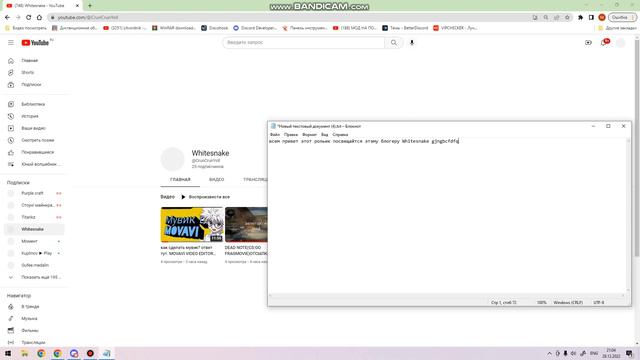Click the YouTube search magnifier button
This screenshot has width=640, height=360.
tap(393, 42)
